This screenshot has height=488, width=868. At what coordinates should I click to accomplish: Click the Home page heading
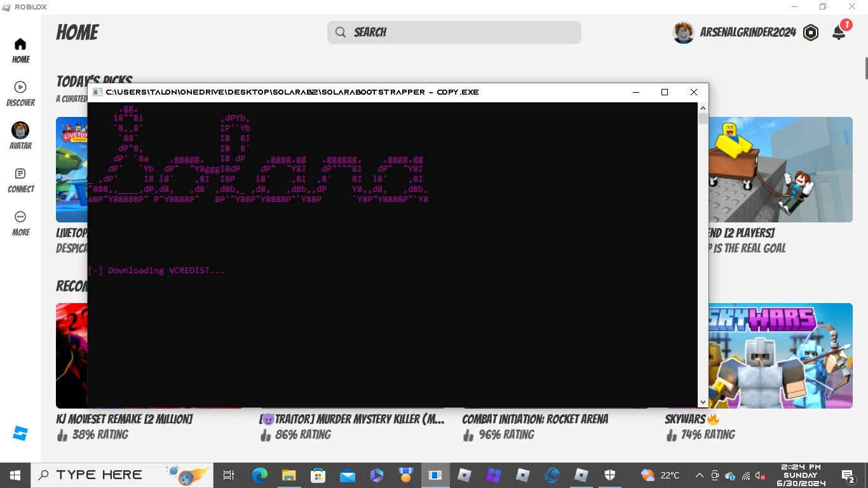[x=78, y=32]
